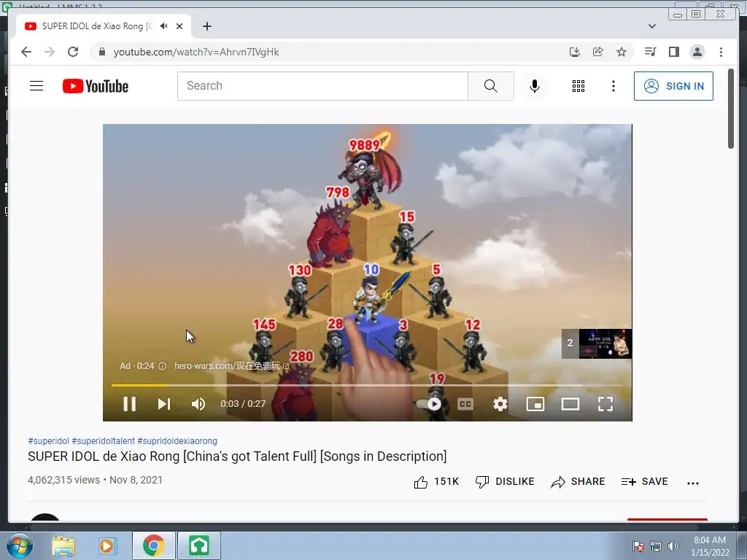Expand the tab search dropdown chevron
Image resolution: width=747 pixels, height=560 pixels.
pos(652,26)
